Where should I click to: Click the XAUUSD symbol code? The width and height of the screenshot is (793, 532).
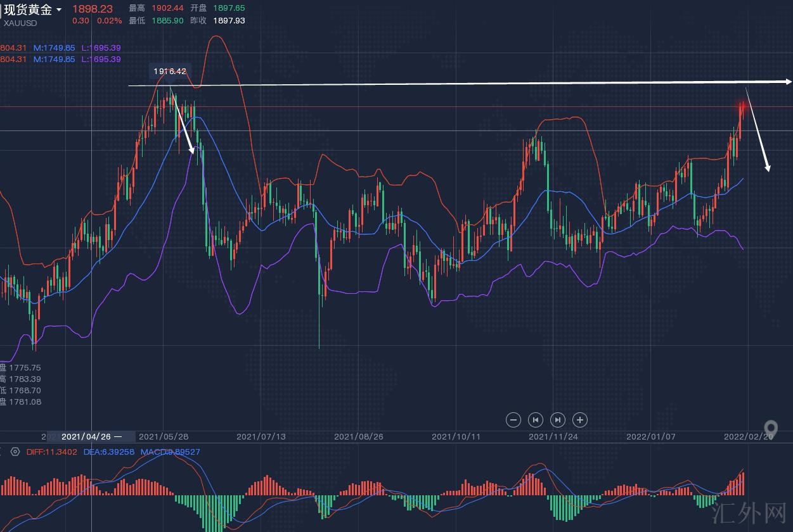21,23
